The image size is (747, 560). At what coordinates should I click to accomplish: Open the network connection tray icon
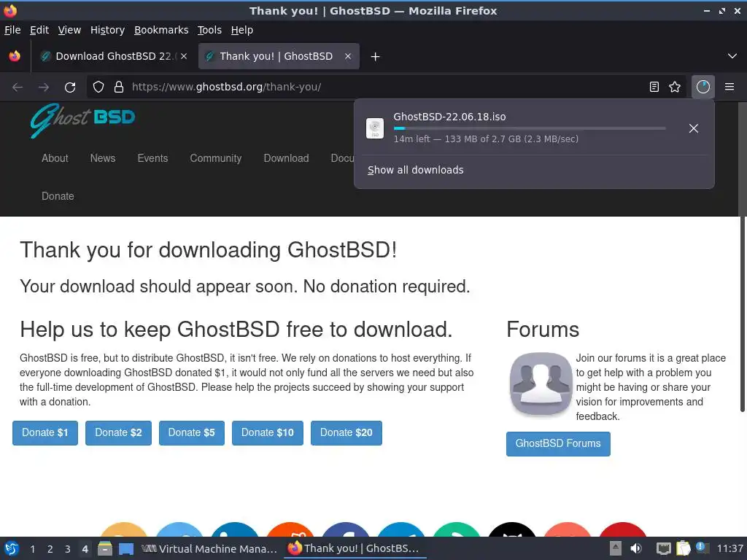[663, 548]
